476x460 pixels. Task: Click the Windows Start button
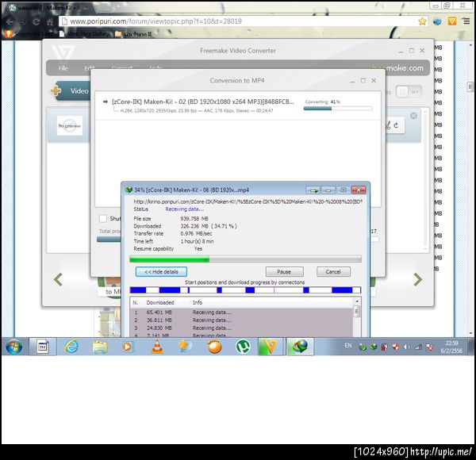point(14,347)
